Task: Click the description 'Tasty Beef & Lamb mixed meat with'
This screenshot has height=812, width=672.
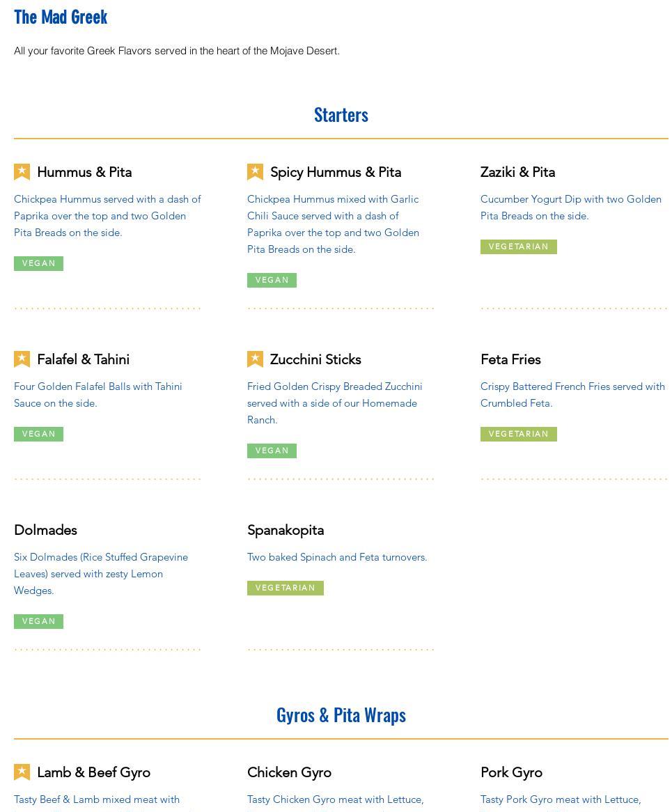Action: coord(97,799)
